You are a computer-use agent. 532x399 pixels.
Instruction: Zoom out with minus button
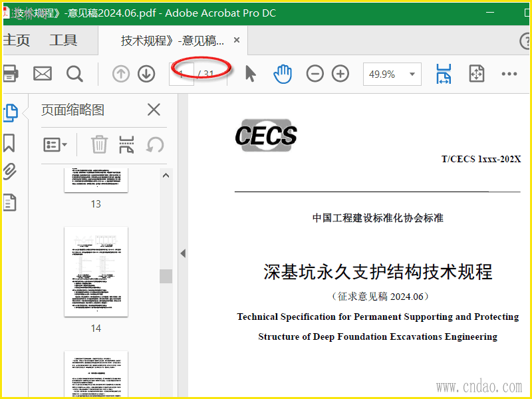[x=315, y=74]
